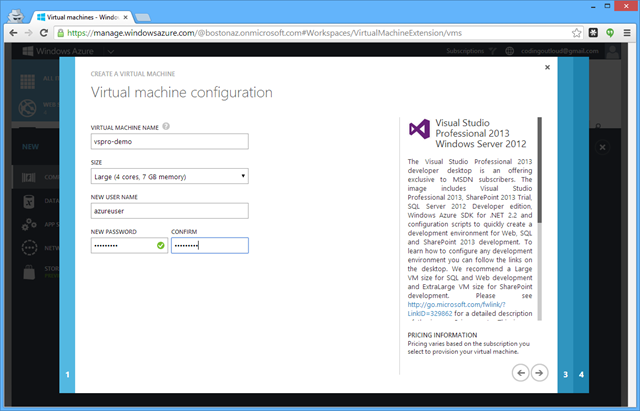This screenshot has width=640, height=411.
Task: Open the Chrome menu hamburger icon
Action: (626, 32)
